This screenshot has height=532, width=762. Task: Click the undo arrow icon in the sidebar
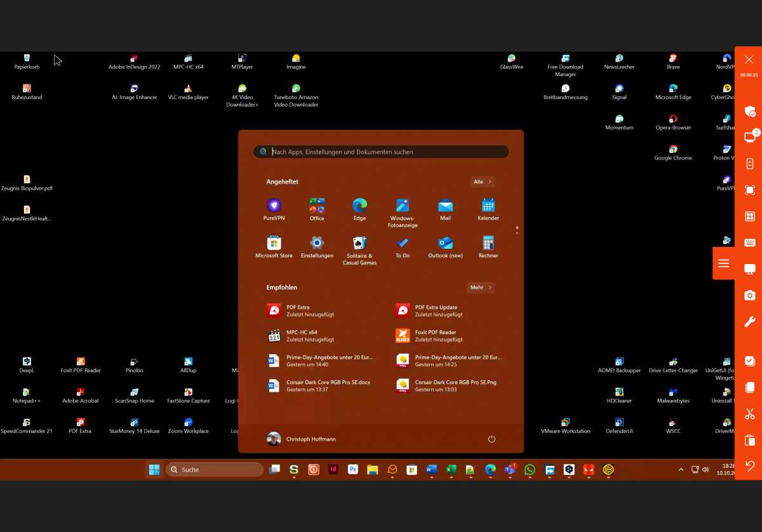pos(749,467)
